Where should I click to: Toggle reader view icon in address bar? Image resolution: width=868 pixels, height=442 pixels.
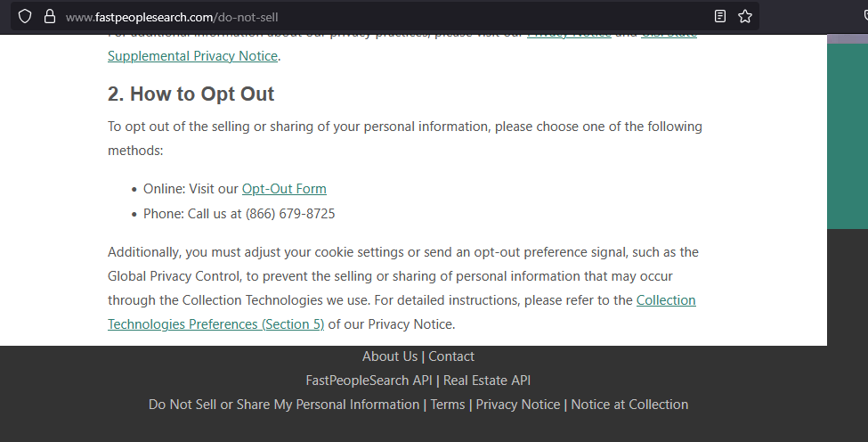click(x=719, y=17)
